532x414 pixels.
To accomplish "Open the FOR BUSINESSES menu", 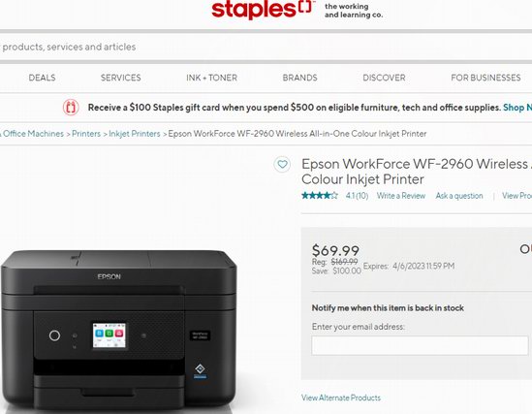I will [485, 78].
